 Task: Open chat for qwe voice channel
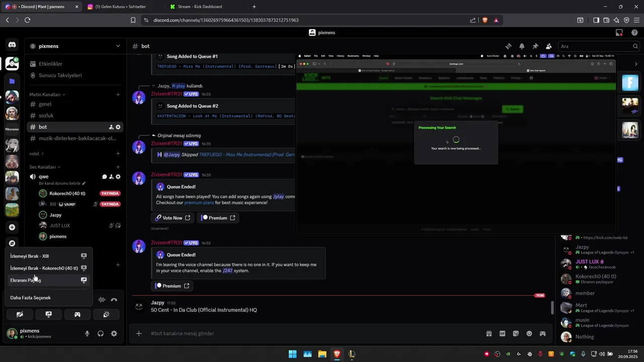click(104, 177)
